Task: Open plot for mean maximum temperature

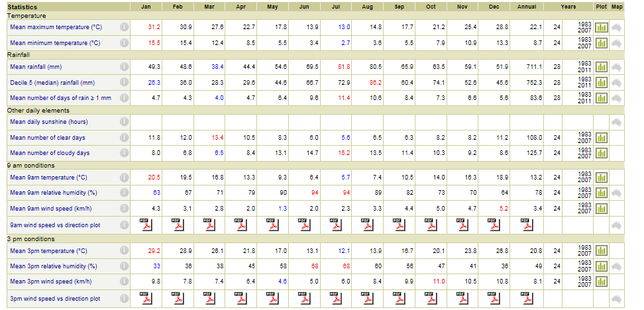Action: 602,27
